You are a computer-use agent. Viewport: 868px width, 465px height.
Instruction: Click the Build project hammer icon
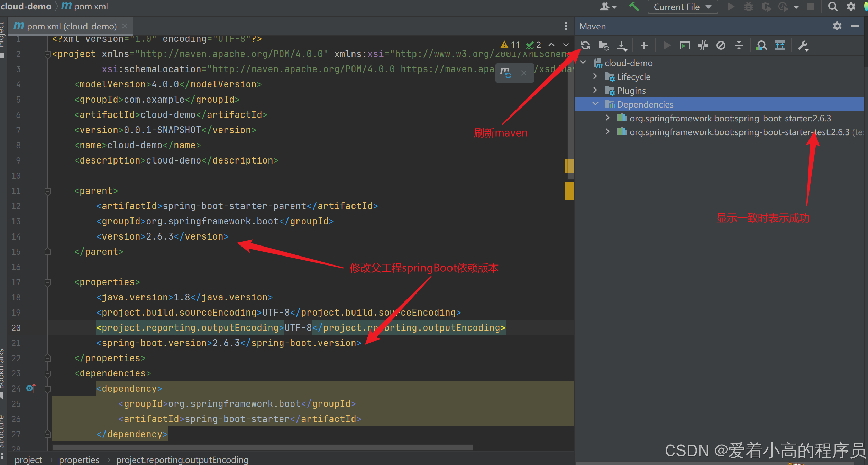pyautogui.click(x=634, y=7)
